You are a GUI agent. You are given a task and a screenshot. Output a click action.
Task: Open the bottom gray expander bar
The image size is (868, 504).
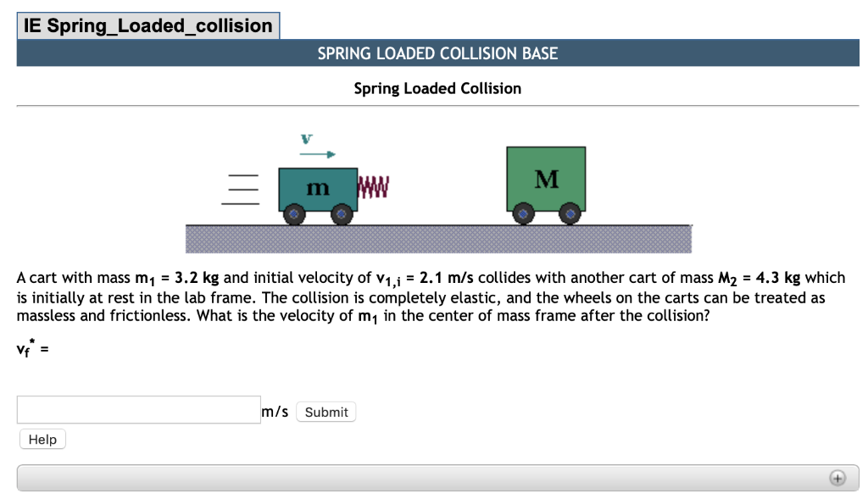(x=424, y=479)
